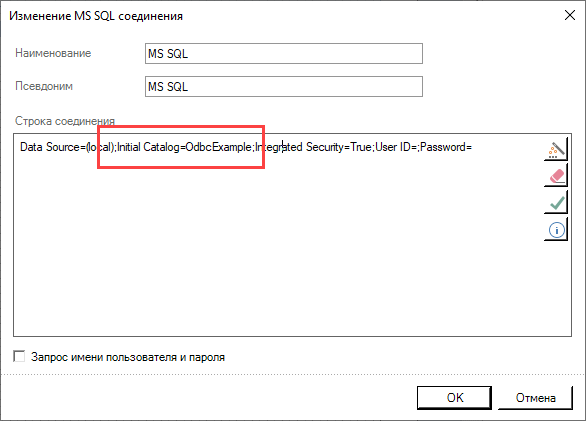Click the Псевдоним label
Screen dimensions: 586x421
coord(44,86)
